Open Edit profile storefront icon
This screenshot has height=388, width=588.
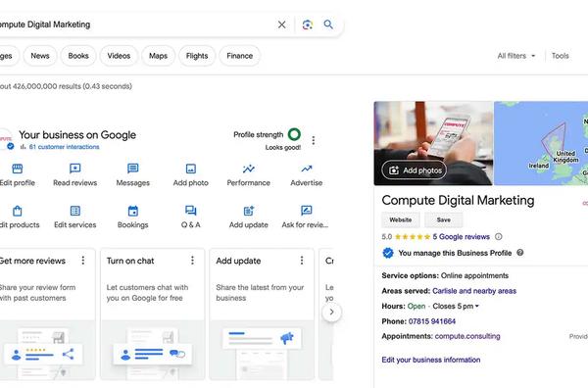point(18,169)
